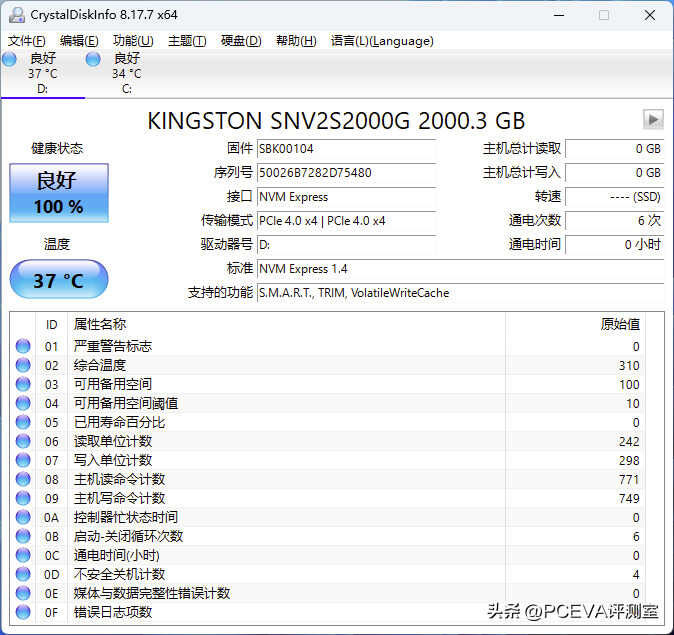Open the 编辑(E) menu
674x635 pixels.
pyautogui.click(x=79, y=41)
